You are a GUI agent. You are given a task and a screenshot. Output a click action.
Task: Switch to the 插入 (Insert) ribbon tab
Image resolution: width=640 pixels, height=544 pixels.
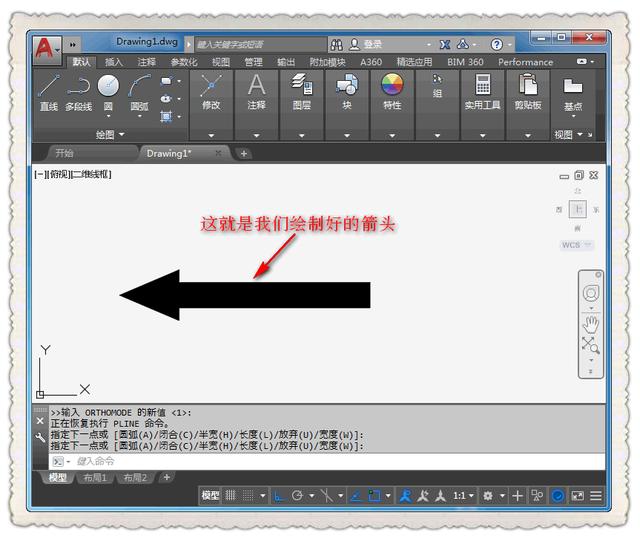pyautogui.click(x=113, y=62)
